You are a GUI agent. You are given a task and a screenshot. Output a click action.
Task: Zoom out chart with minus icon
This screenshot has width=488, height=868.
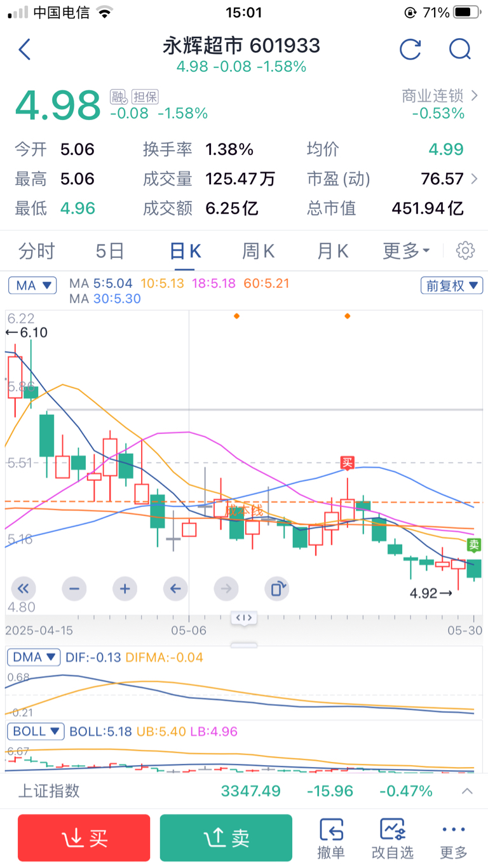pos(74,589)
